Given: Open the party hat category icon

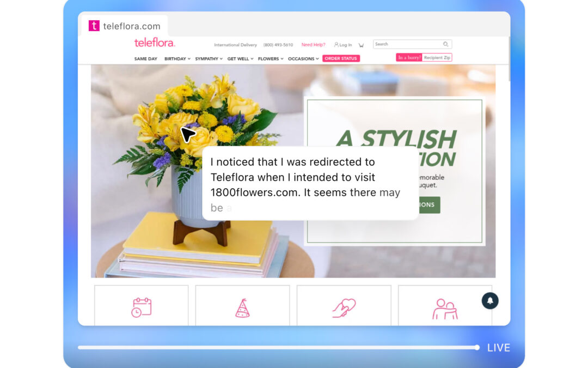Looking at the screenshot, I should coord(242,308).
